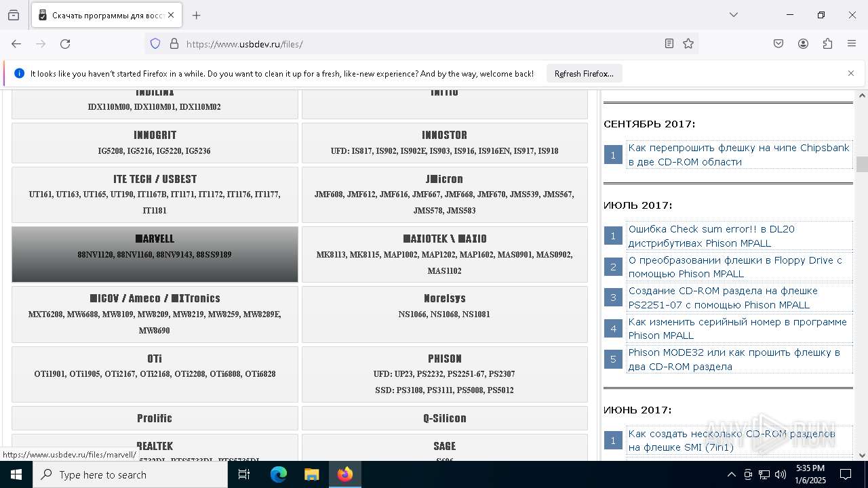868x488 pixels.
Task: Bookmark this page with star icon
Action: [688, 43]
